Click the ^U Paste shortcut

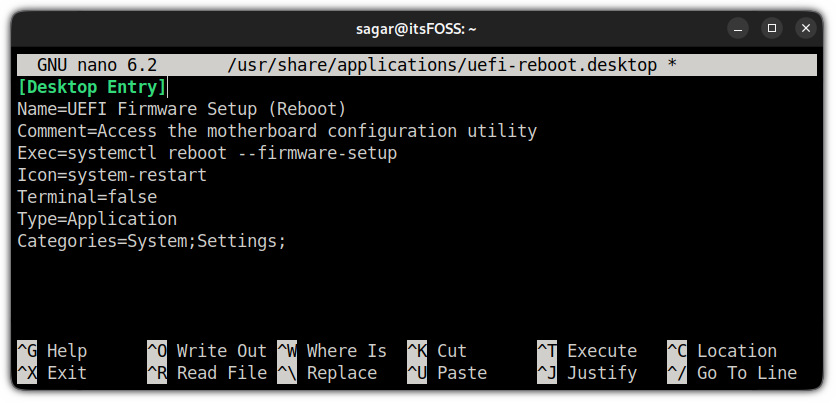(x=446, y=373)
